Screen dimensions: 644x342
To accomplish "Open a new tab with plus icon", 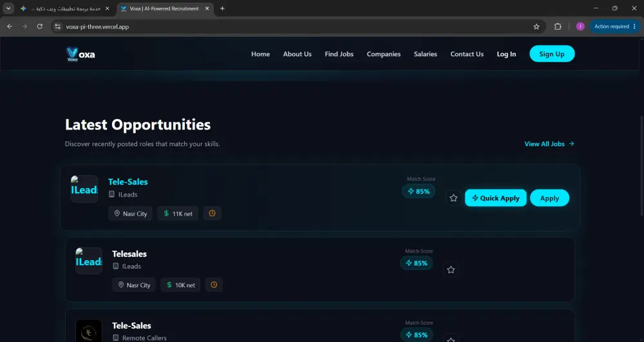I will click(222, 8).
